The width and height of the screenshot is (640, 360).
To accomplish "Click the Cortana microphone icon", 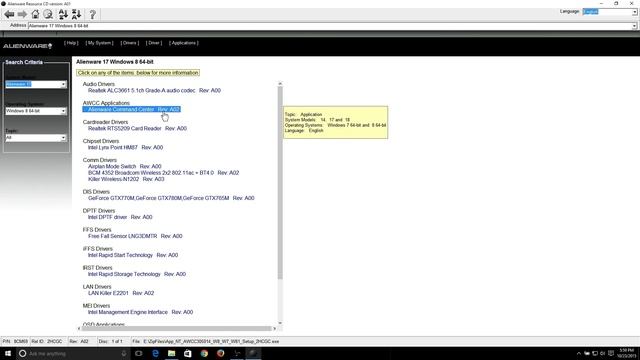I will coord(124,353).
